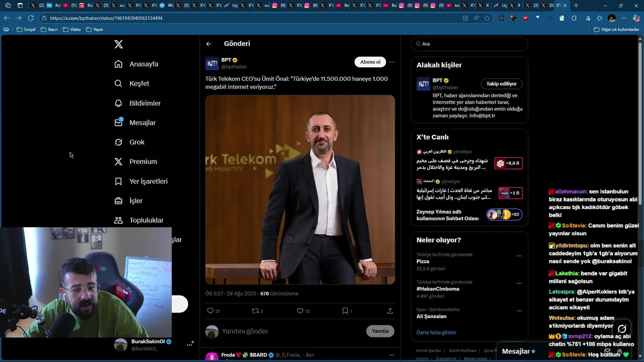Open BPT profile avatar on post

[212, 63]
